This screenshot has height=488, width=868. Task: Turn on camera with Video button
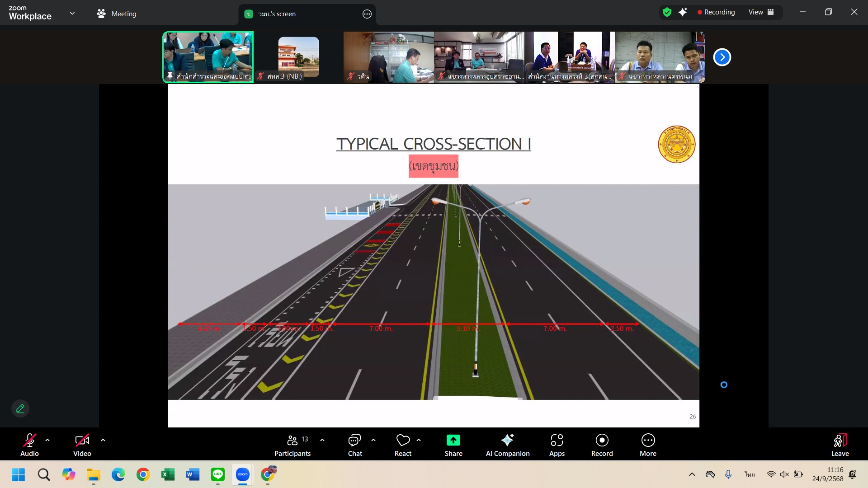(82, 445)
